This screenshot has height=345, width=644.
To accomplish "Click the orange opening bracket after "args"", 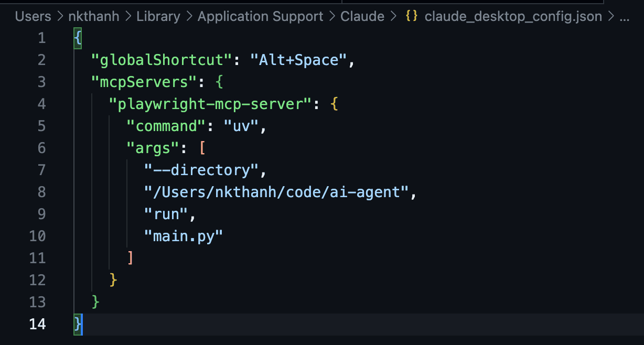I will tap(202, 148).
